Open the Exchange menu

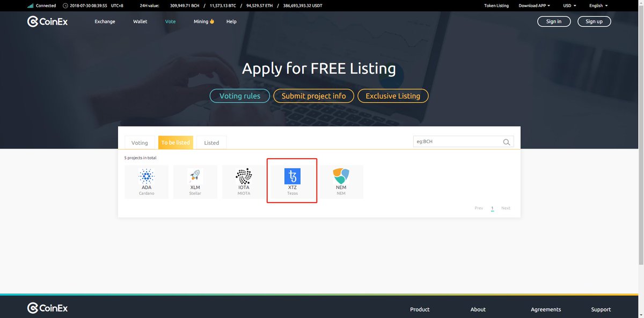click(105, 21)
